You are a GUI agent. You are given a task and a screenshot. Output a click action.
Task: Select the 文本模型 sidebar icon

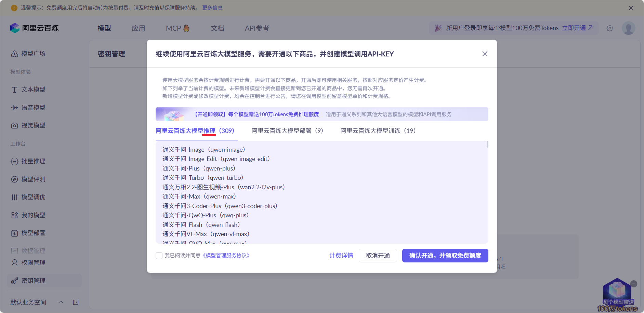[14, 90]
